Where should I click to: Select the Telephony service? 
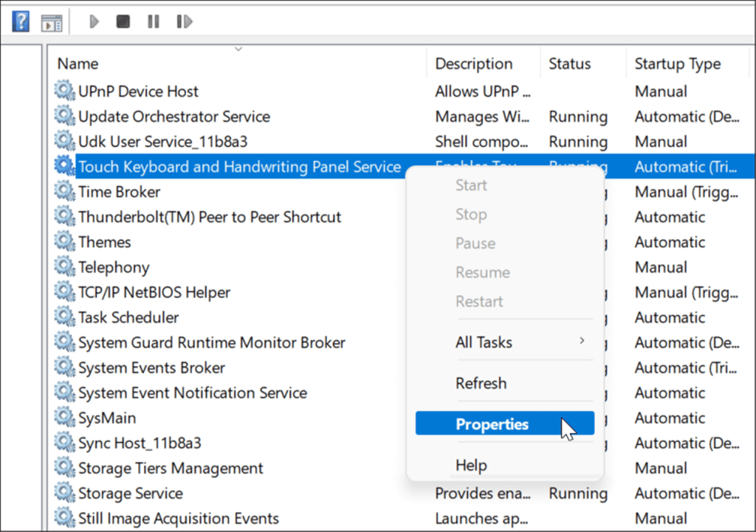click(x=113, y=267)
